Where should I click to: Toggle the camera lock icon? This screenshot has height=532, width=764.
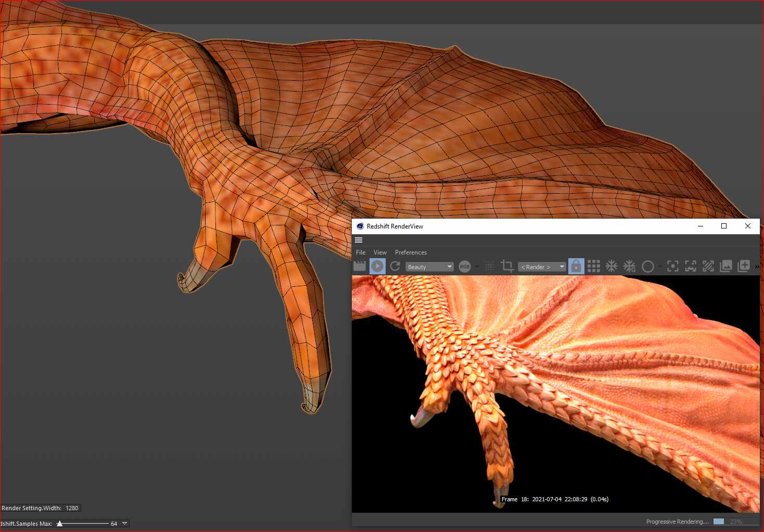576,267
